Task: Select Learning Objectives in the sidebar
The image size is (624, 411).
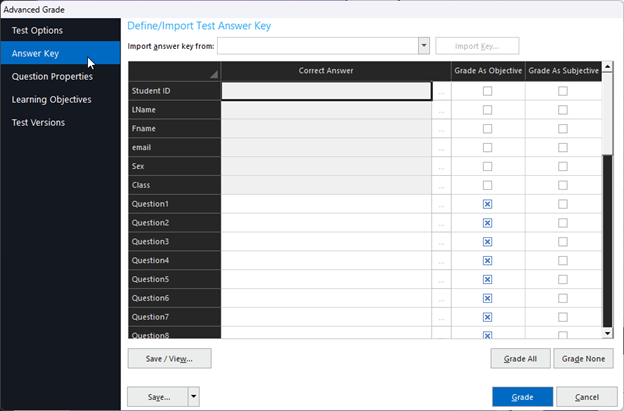Action: [51, 99]
